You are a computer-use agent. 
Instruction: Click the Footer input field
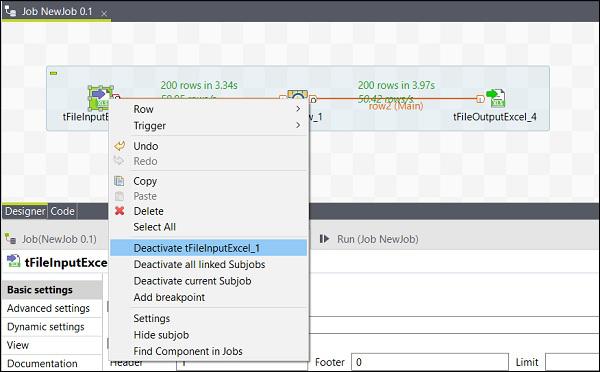[x=430, y=362]
